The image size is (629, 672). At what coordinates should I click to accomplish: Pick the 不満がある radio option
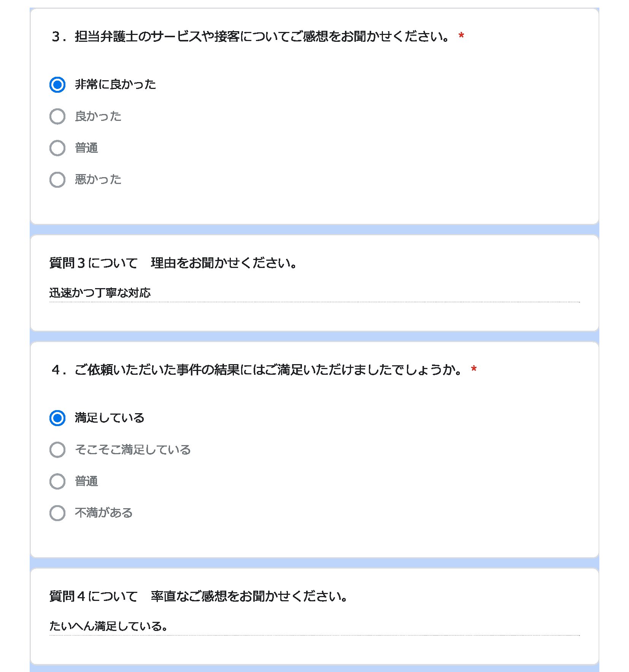tap(57, 513)
